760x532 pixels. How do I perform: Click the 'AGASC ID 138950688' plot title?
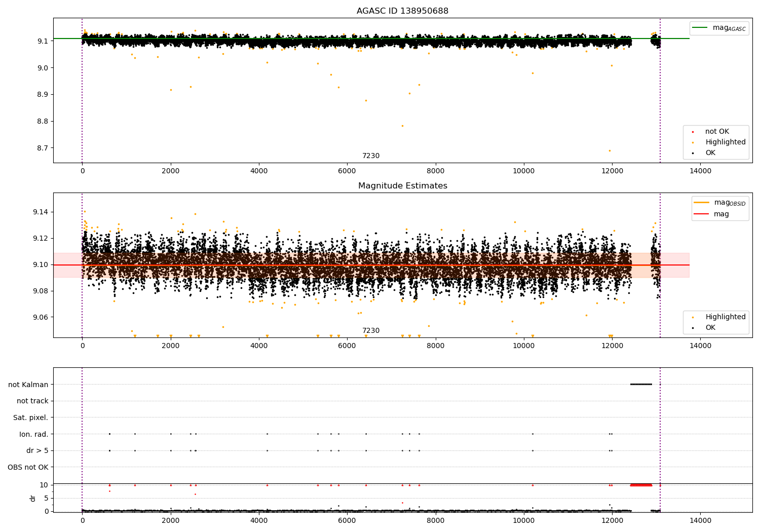[402, 11]
